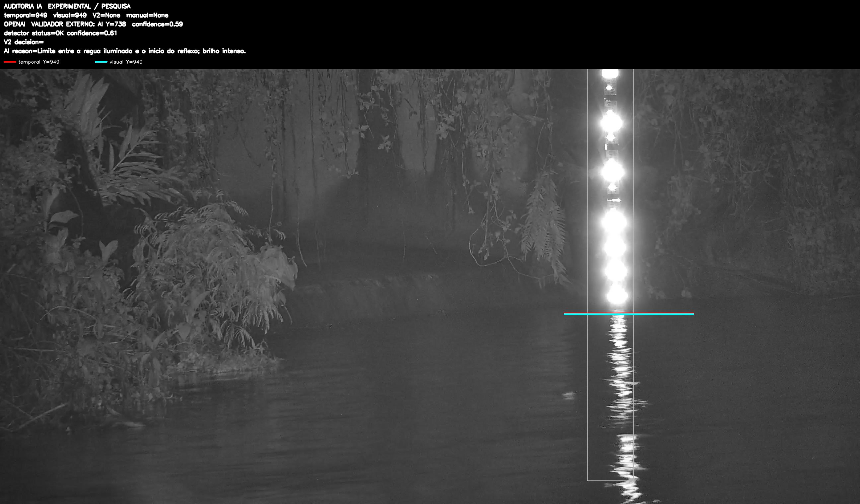Select the "temporal=949" value in header
This screenshot has height=504, width=860.
point(26,15)
